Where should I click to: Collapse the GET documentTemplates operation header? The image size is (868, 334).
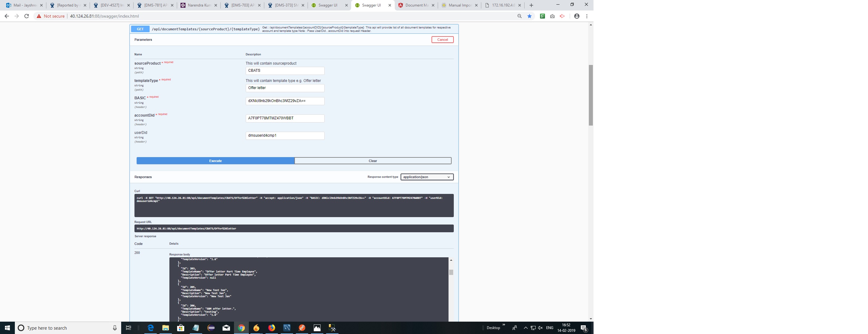click(206, 29)
